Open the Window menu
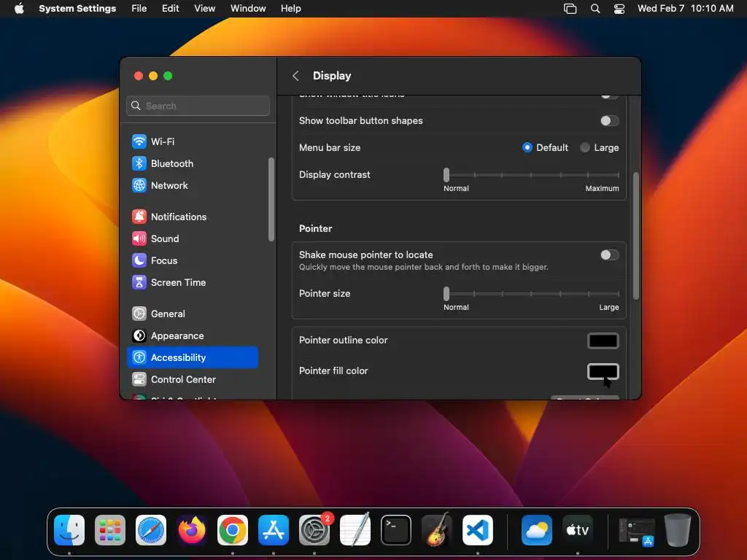This screenshot has height=560, width=747. 248,9
